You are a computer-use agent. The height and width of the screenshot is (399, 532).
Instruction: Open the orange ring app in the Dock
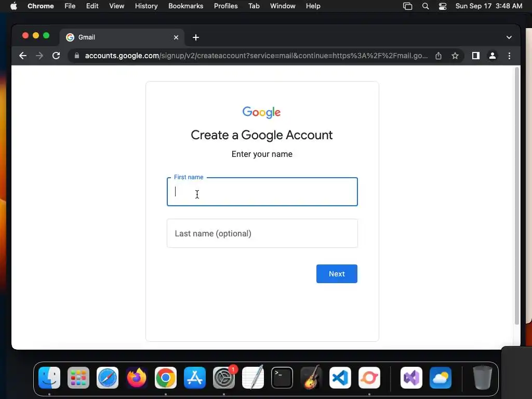(x=369, y=378)
